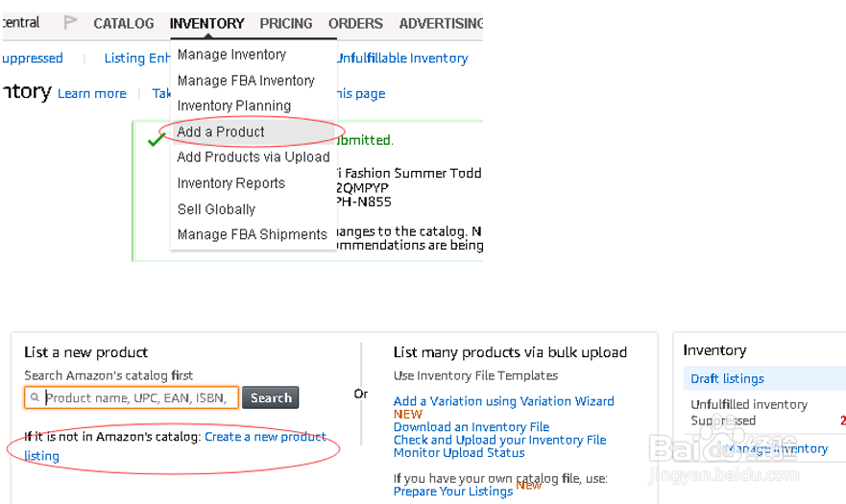
Task: Click the product name search field
Action: point(140,397)
